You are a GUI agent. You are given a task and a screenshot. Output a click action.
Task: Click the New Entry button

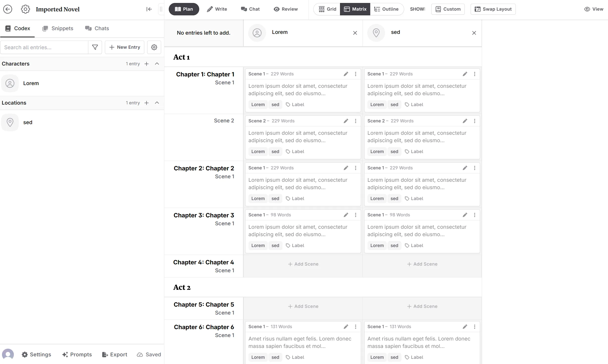pyautogui.click(x=124, y=47)
